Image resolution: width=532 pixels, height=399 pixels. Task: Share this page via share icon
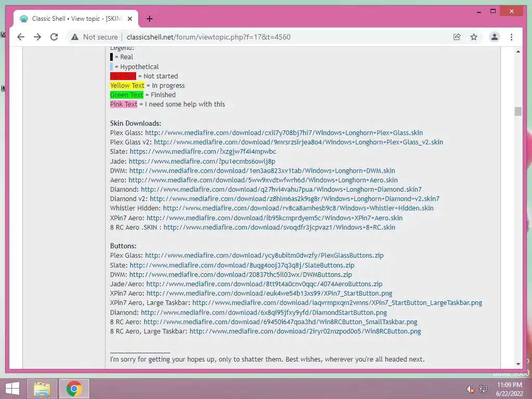[457, 37]
